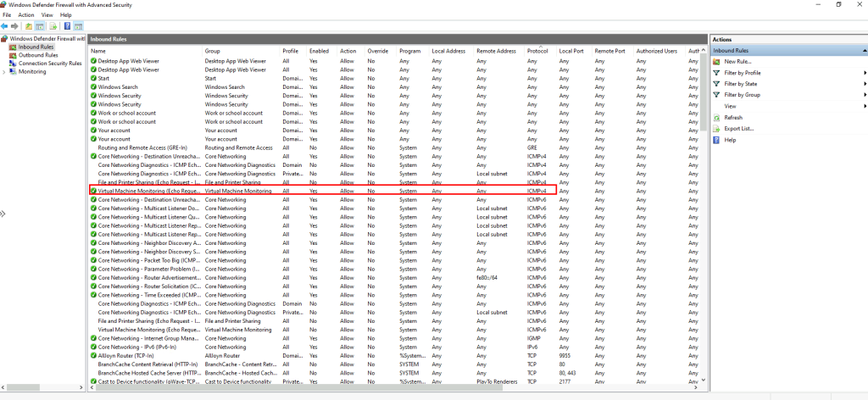Open the View menu in menu bar

point(47,15)
